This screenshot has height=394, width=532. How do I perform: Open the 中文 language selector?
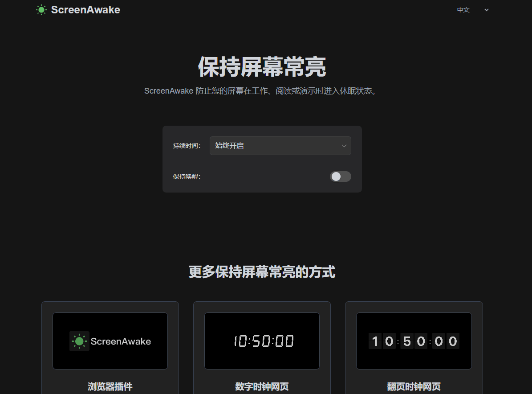pos(463,10)
